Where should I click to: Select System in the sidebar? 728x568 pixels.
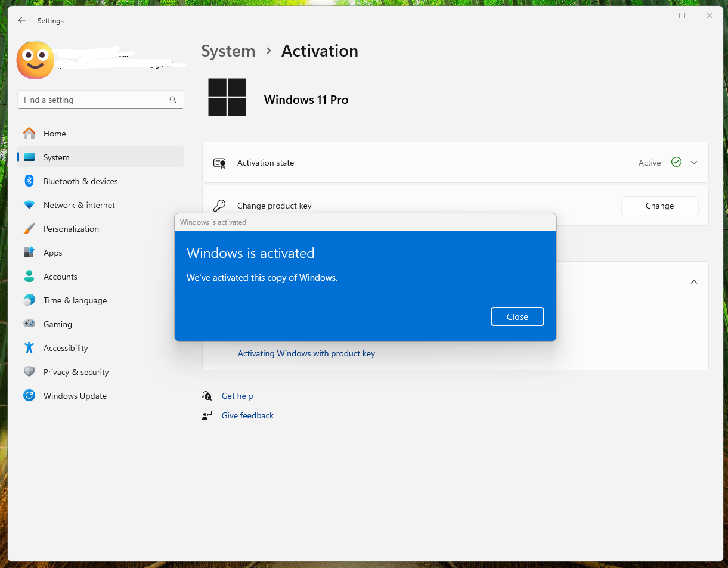click(x=56, y=157)
